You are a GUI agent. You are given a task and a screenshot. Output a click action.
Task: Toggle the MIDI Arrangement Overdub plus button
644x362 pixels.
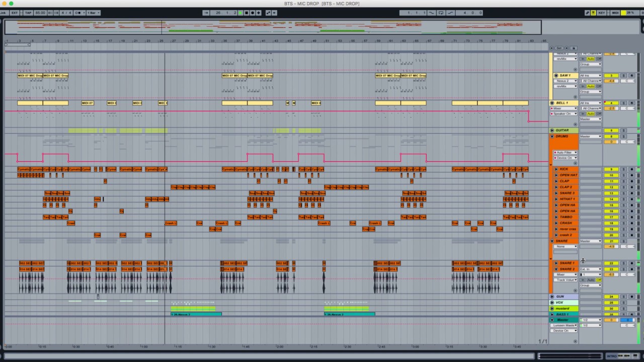pyautogui.click(x=259, y=13)
